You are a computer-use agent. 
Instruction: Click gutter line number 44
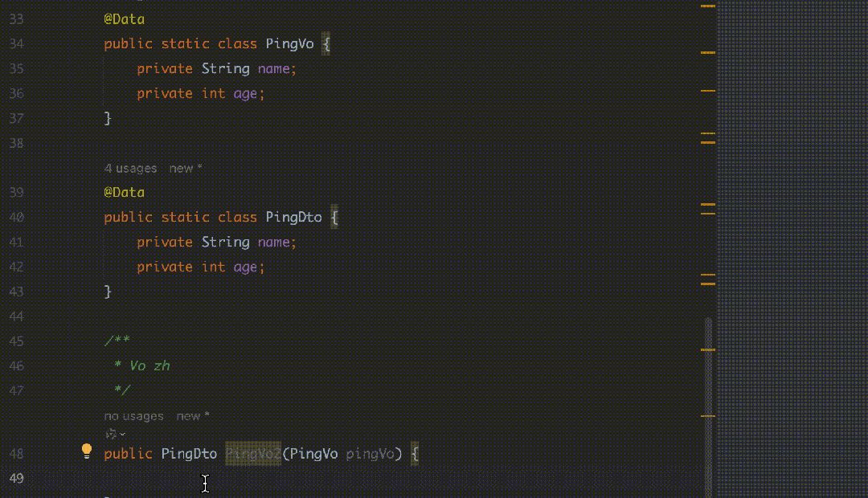(17, 316)
